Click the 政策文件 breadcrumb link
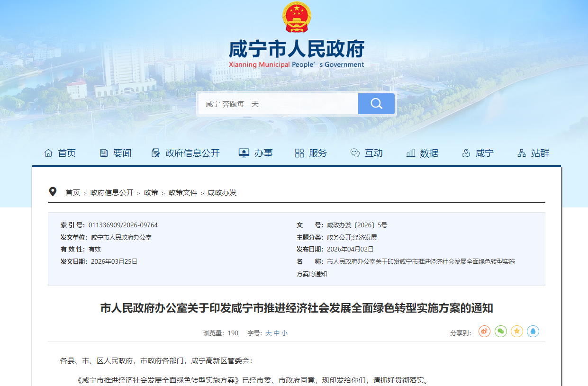 pyautogui.click(x=183, y=193)
